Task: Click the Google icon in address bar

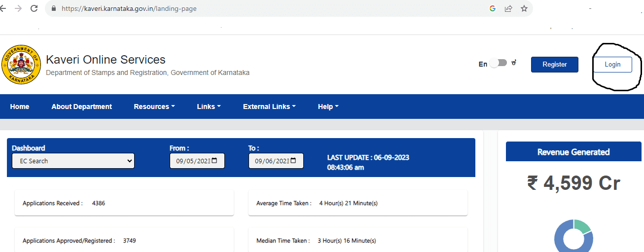Action: click(492, 8)
